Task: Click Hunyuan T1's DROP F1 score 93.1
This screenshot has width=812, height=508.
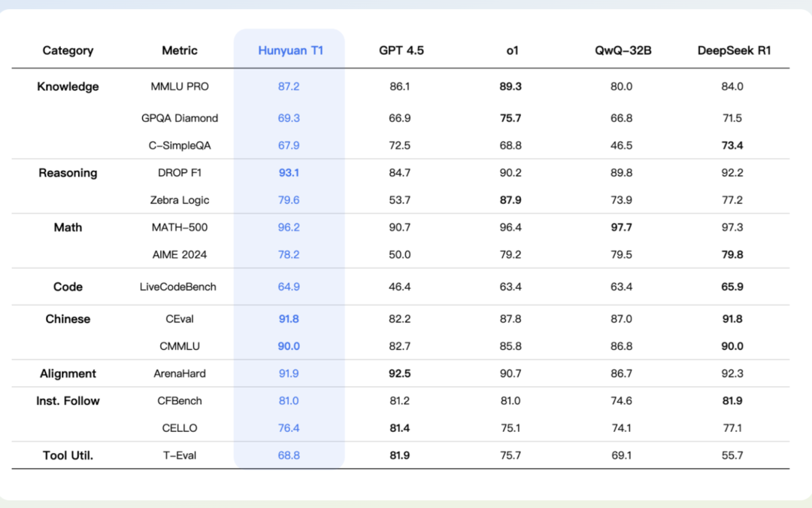Action: tap(289, 173)
